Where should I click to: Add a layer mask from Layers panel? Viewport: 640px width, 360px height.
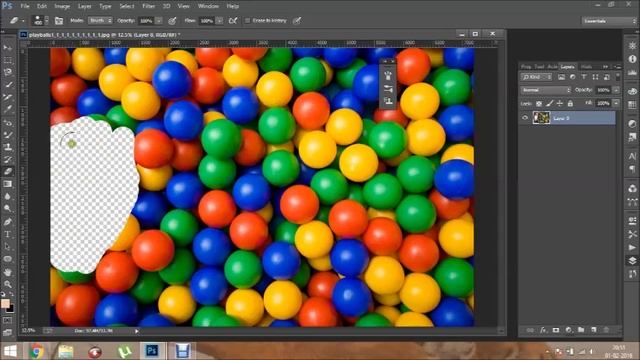tap(556, 330)
